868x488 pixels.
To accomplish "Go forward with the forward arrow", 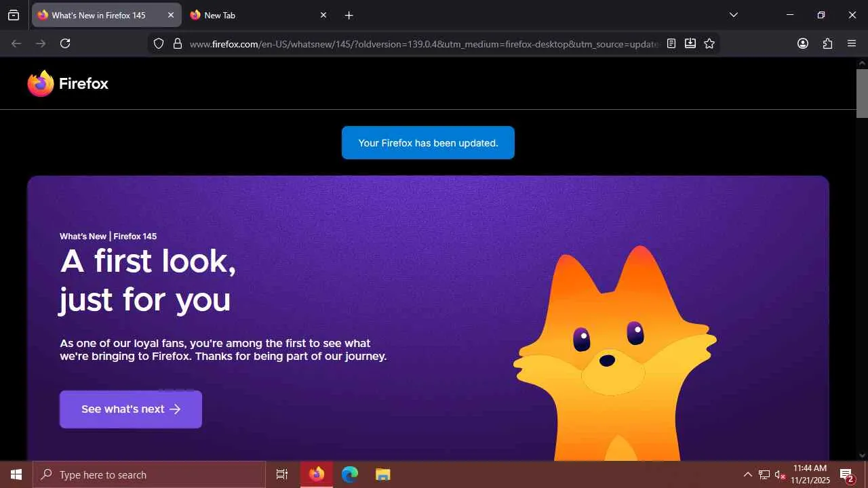I will tap(41, 43).
